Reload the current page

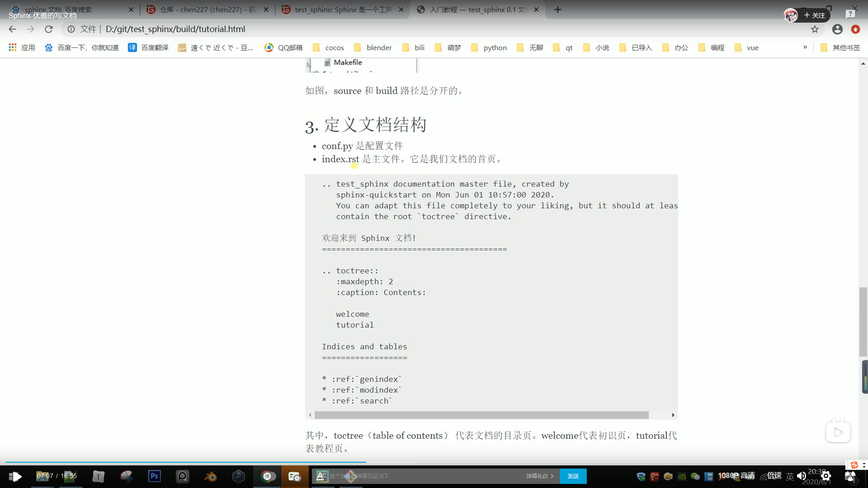[x=48, y=29]
